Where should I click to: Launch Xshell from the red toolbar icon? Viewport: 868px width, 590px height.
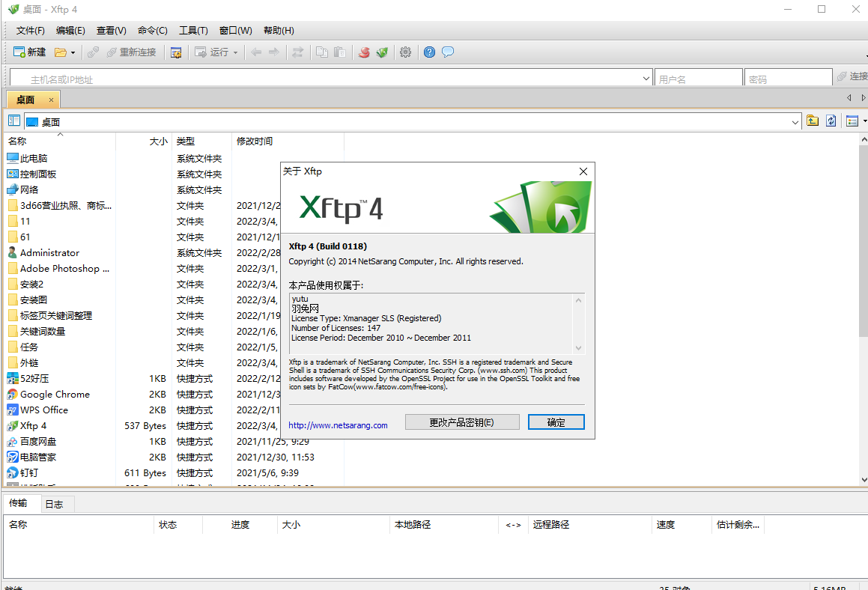(x=364, y=52)
